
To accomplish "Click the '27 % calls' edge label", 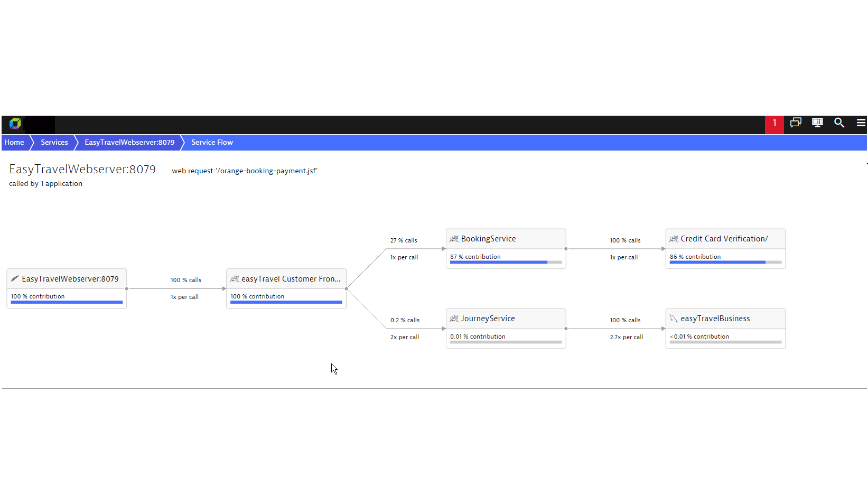I will click(404, 240).
